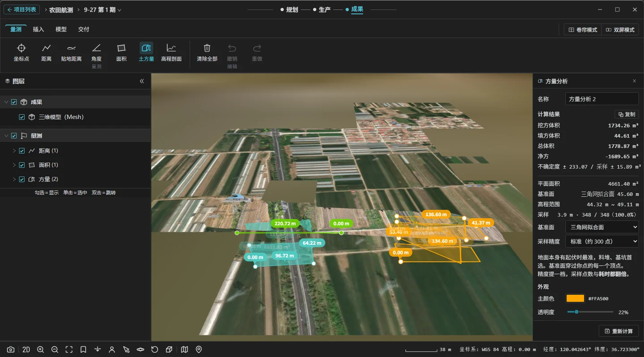Toggle the 面积 (1) layer checkbox
644x357 pixels.
[x=22, y=165]
